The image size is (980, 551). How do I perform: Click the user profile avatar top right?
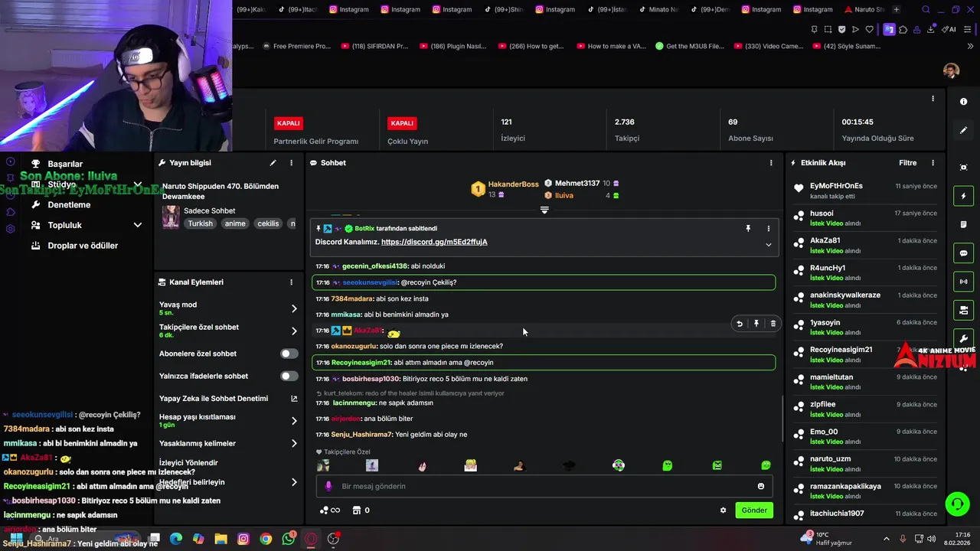(951, 71)
